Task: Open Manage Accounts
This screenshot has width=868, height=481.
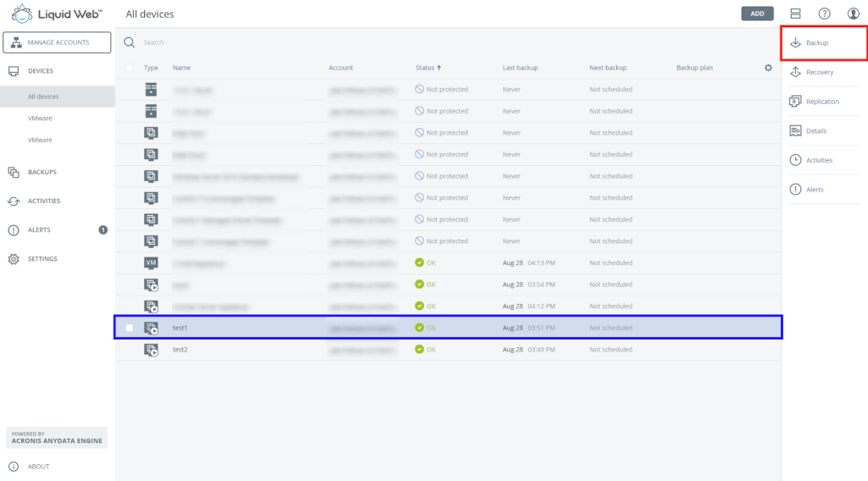Action: 57,42
